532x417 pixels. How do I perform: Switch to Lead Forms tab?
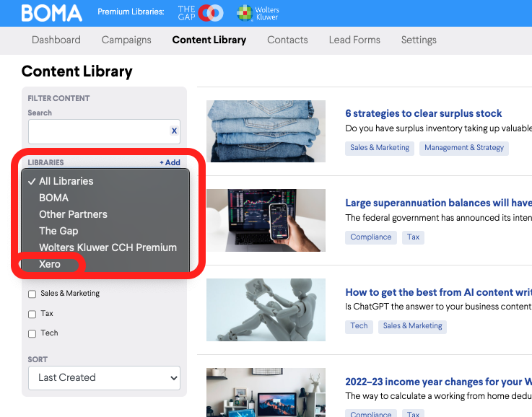[354, 40]
